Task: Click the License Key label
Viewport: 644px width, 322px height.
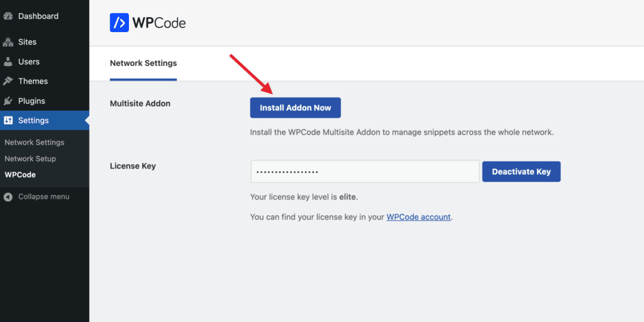Action: point(133,166)
